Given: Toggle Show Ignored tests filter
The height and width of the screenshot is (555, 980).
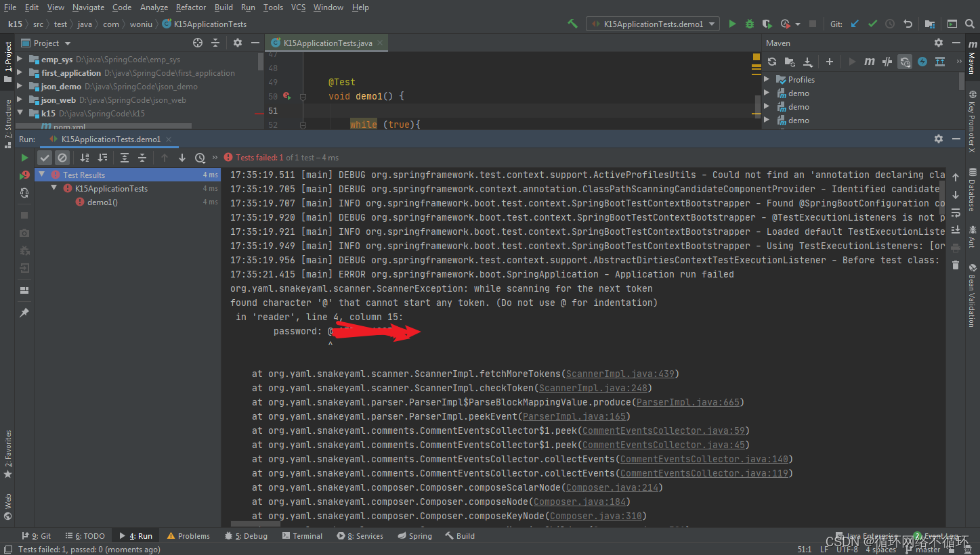Looking at the screenshot, I should (x=62, y=157).
